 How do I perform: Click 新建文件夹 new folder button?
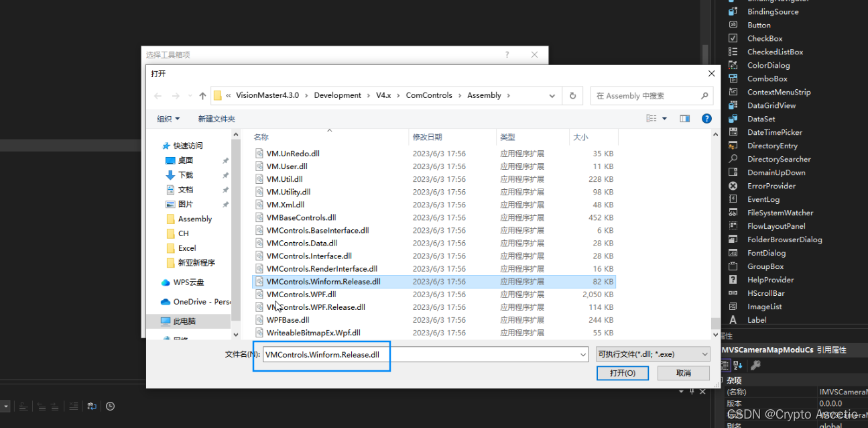[216, 119]
